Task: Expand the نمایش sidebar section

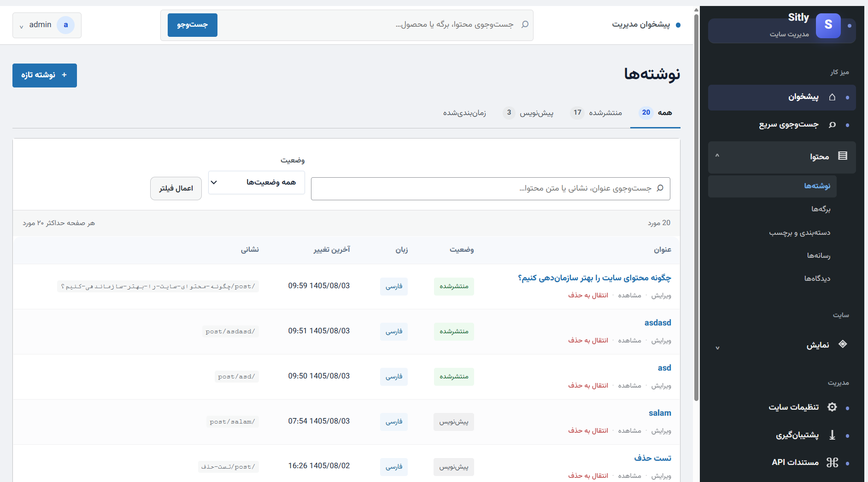Action: pos(781,345)
